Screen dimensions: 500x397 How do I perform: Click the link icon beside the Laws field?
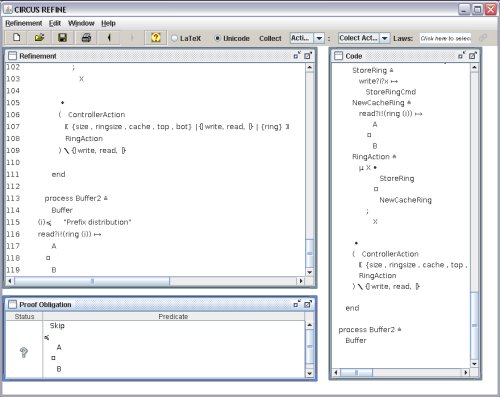pyautogui.click(x=483, y=38)
